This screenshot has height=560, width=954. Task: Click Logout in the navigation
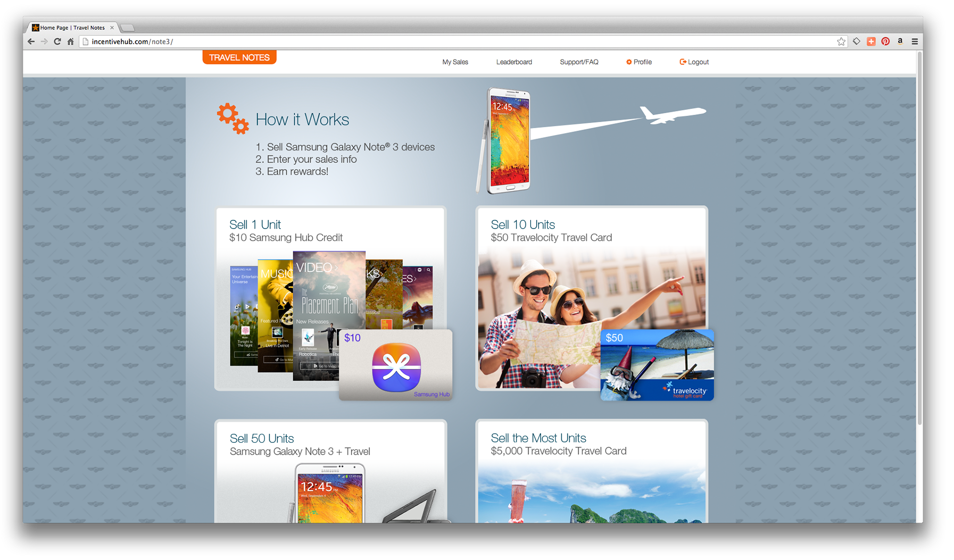coord(694,62)
